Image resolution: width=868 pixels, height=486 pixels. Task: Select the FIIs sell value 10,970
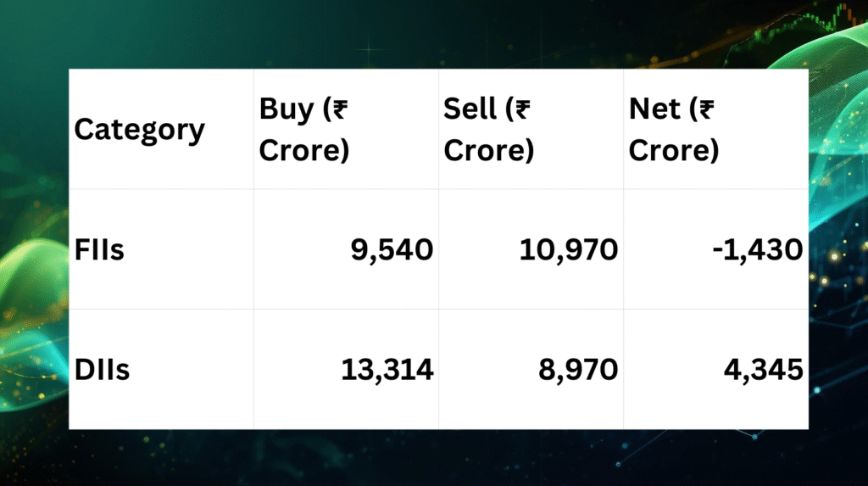(x=569, y=249)
